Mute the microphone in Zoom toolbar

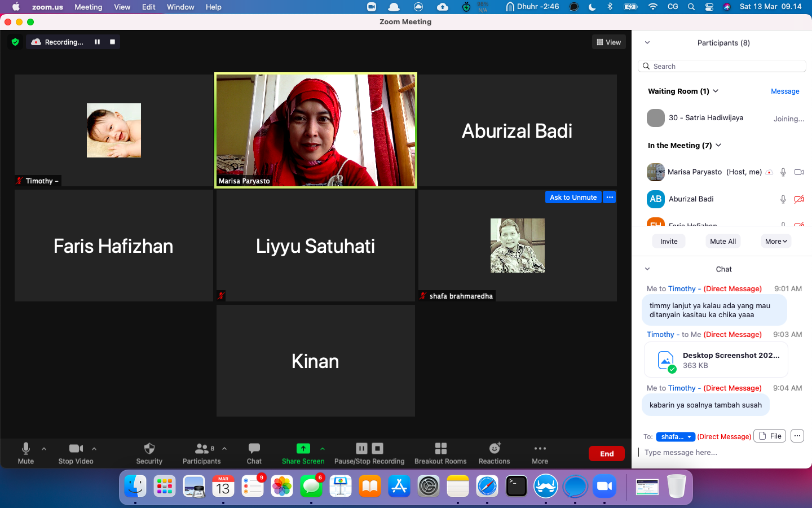click(x=26, y=453)
